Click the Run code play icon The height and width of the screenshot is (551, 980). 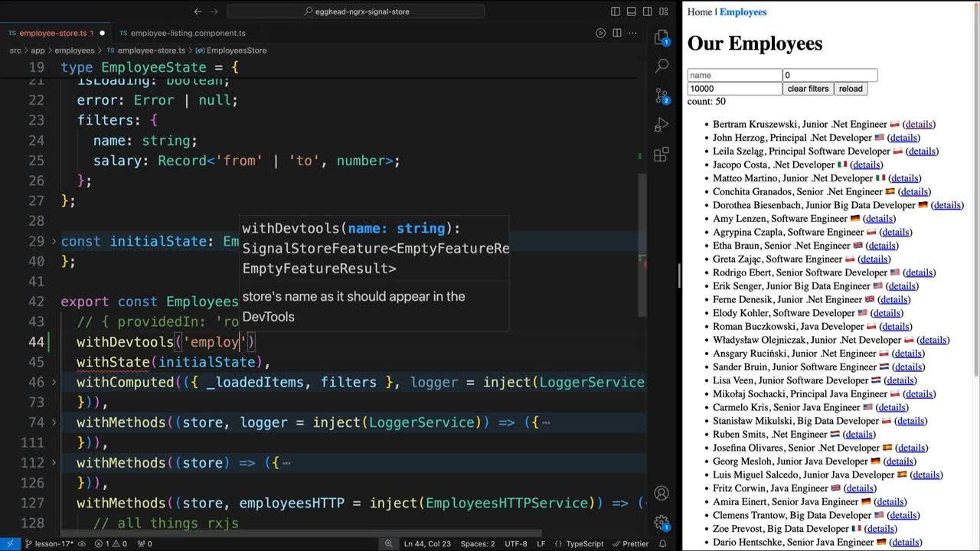click(600, 33)
